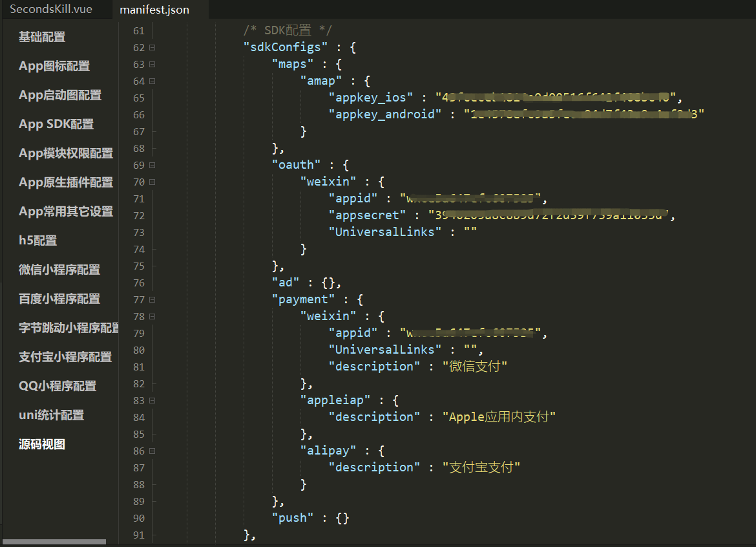The image size is (756, 547).
Task: Click the "oauth" key
Action: tap(296, 164)
